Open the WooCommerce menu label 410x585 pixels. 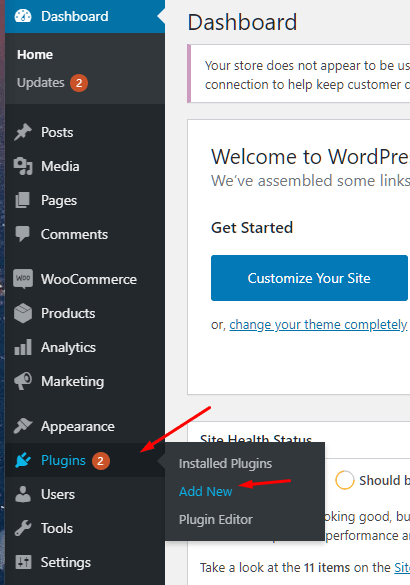(89, 279)
